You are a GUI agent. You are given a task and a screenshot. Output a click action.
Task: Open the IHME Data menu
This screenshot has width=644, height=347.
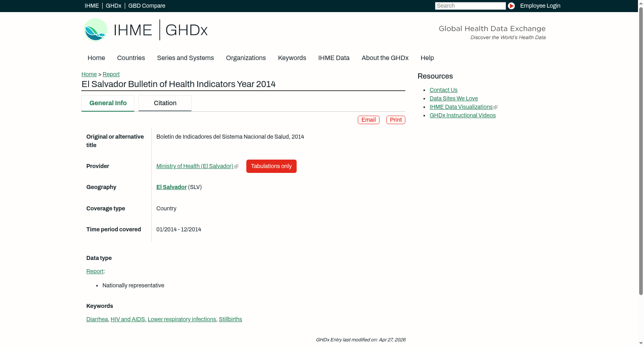pos(334,58)
